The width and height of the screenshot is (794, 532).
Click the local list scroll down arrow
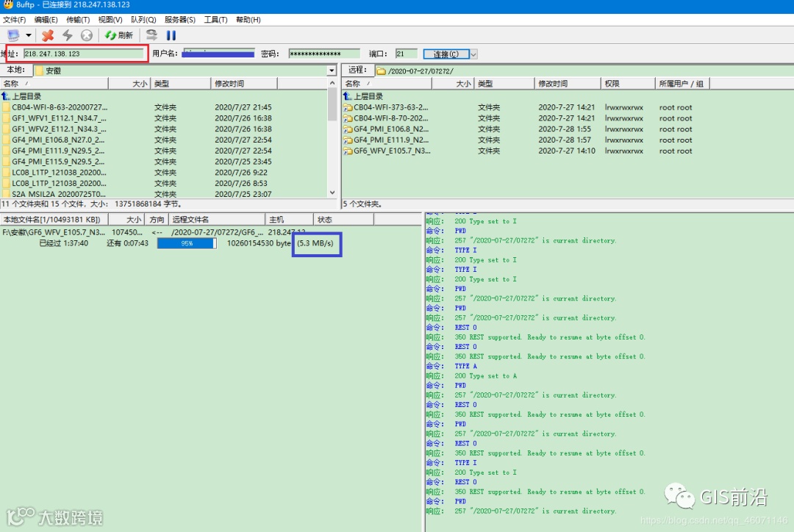click(x=332, y=193)
